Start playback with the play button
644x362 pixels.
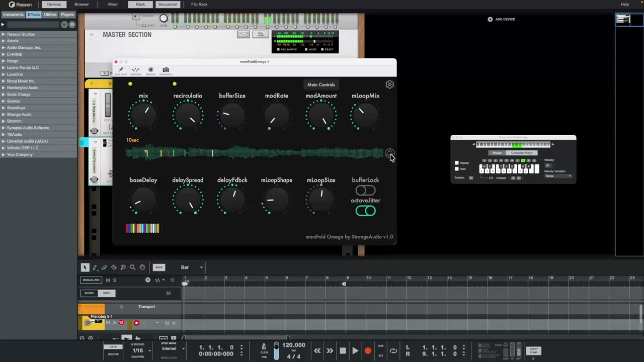pos(355,351)
